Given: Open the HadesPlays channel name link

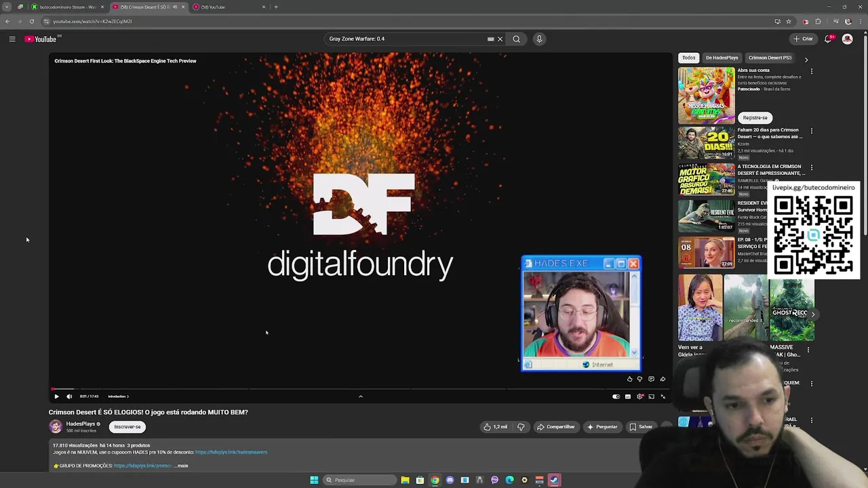Looking at the screenshot, I should [x=81, y=424].
